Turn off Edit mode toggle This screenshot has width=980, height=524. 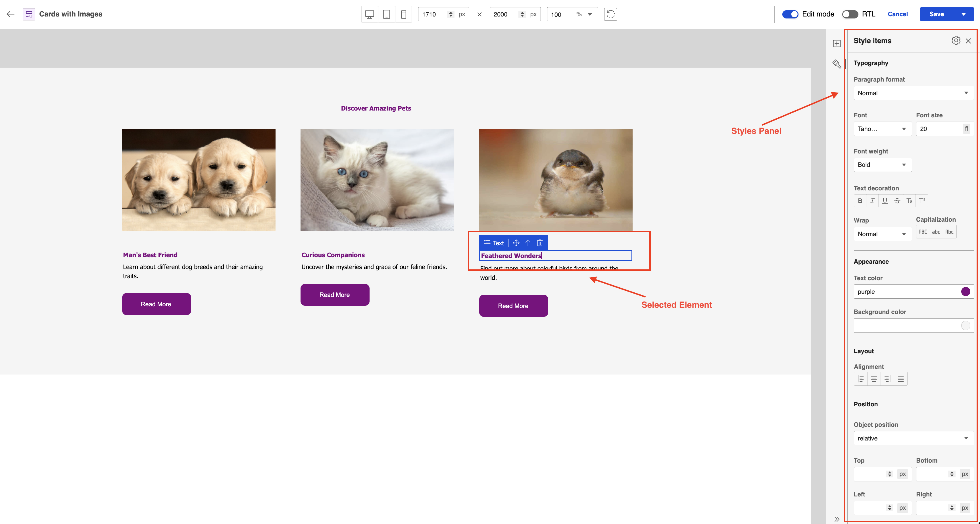[x=790, y=14]
